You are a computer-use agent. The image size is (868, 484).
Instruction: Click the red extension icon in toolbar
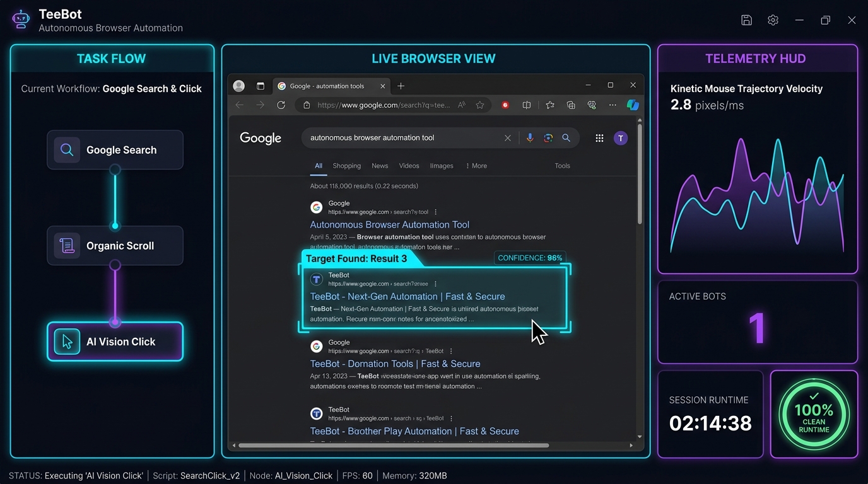point(505,105)
